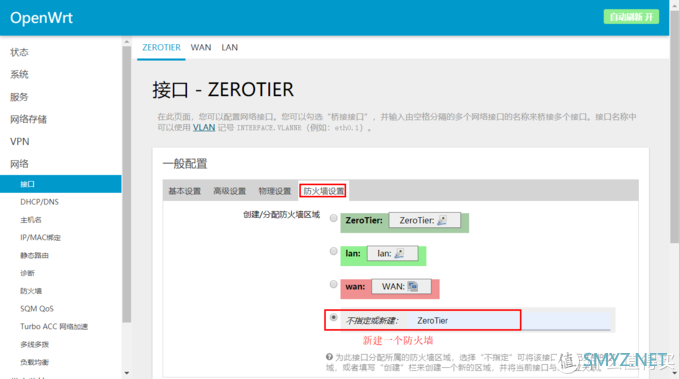Click sidebar scrollbar up arrow
This screenshot has height=379, width=680.
pos(127,42)
